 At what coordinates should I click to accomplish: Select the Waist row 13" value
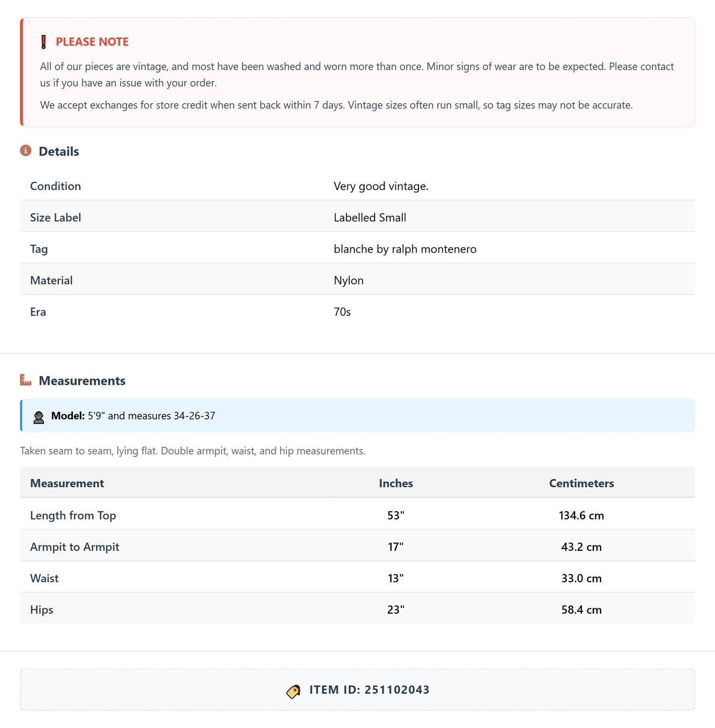tap(396, 578)
